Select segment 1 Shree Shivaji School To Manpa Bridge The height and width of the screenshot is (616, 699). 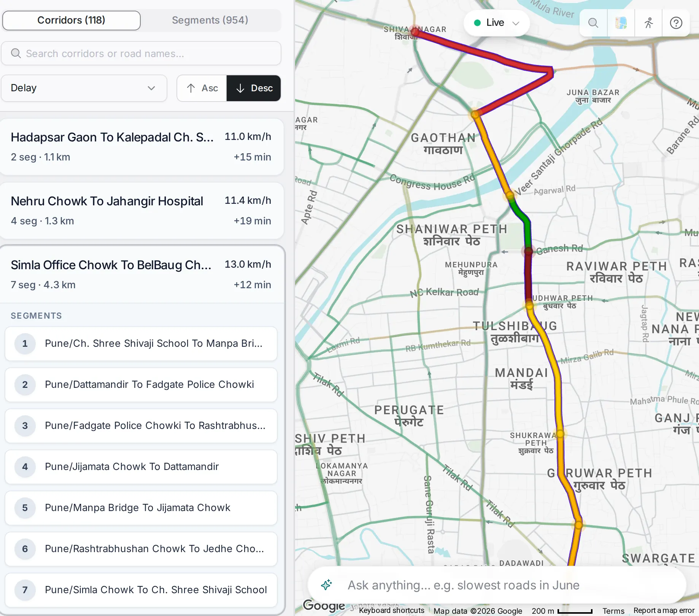(x=141, y=344)
